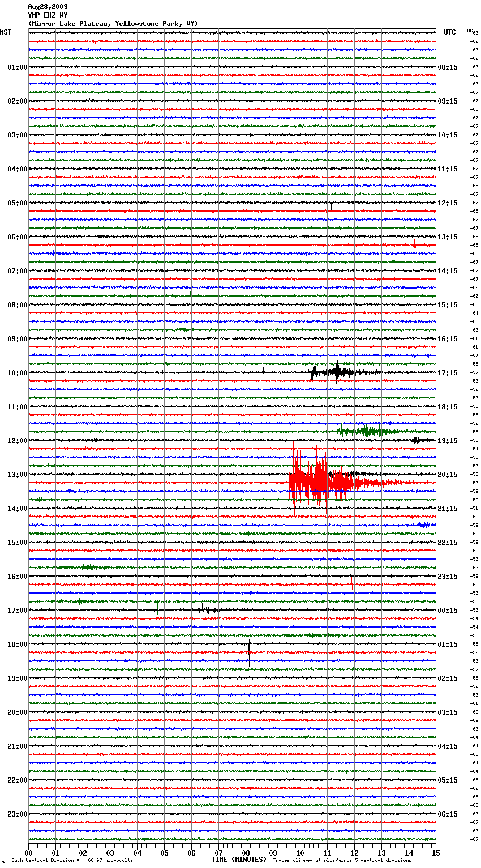The height and width of the screenshot is (868, 481).
Task: Click the 12:15 UTC time label
Action: [448, 203]
